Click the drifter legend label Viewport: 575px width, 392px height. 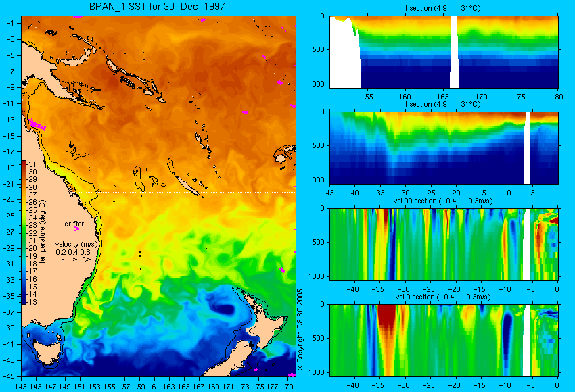74,224
